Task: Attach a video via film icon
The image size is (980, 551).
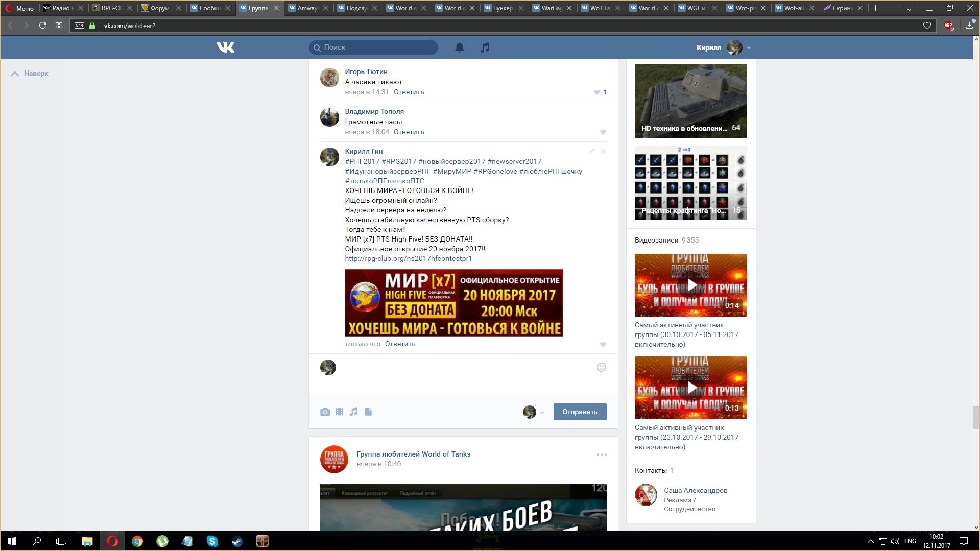Action: tap(339, 412)
